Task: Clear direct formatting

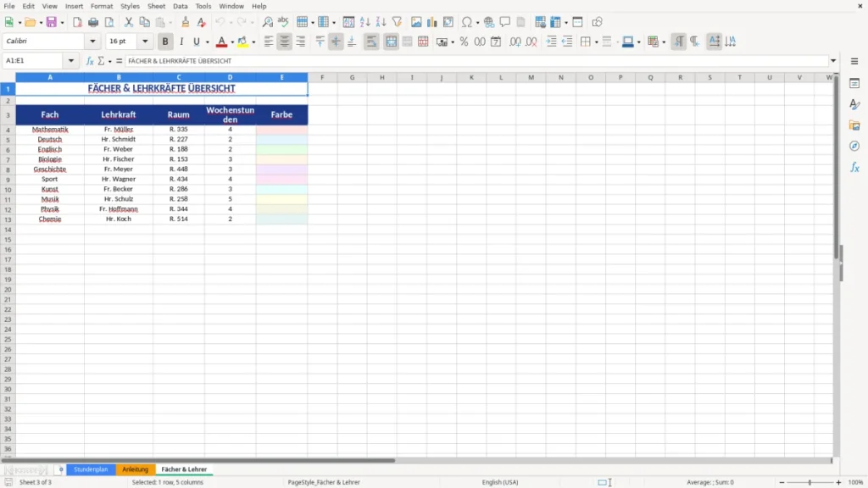Action: [x=202, y=22]
